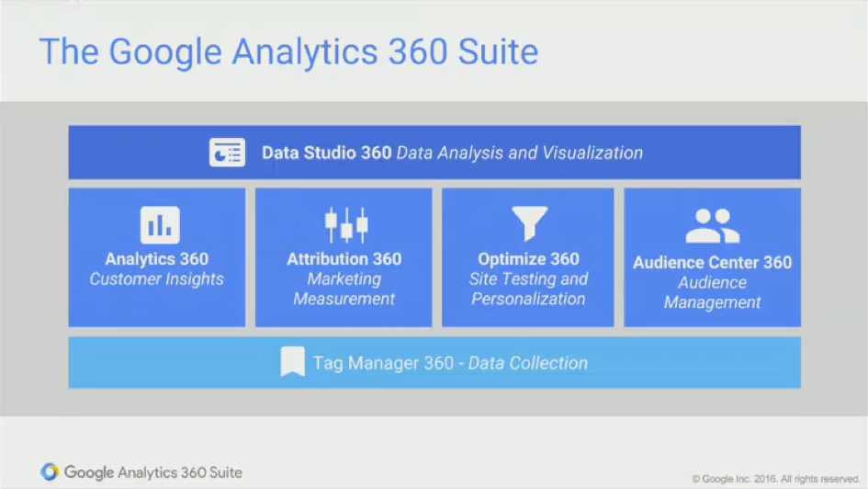Select the 'Analytics 360' product name

157,258
